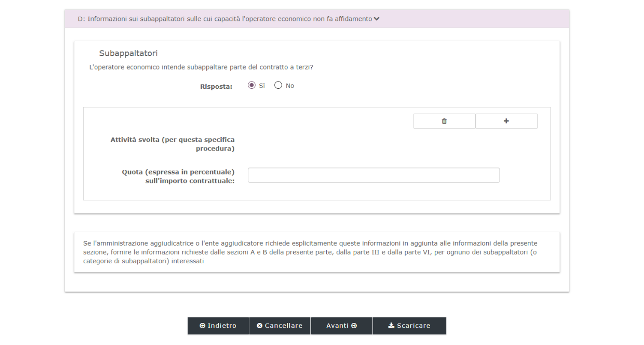
Task: Click the 'Sì' answer label text
Action: coord(262,86)
